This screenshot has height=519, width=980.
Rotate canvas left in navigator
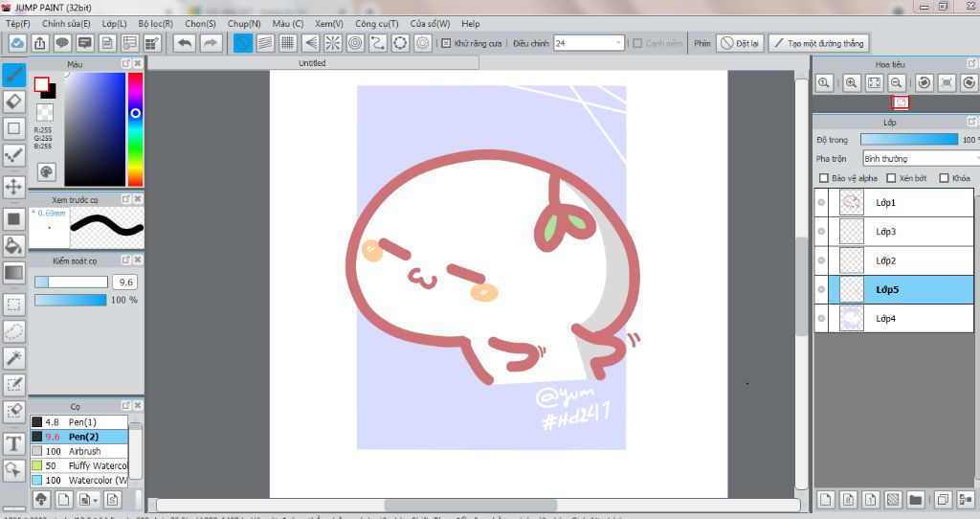click(x=924, y=82)
